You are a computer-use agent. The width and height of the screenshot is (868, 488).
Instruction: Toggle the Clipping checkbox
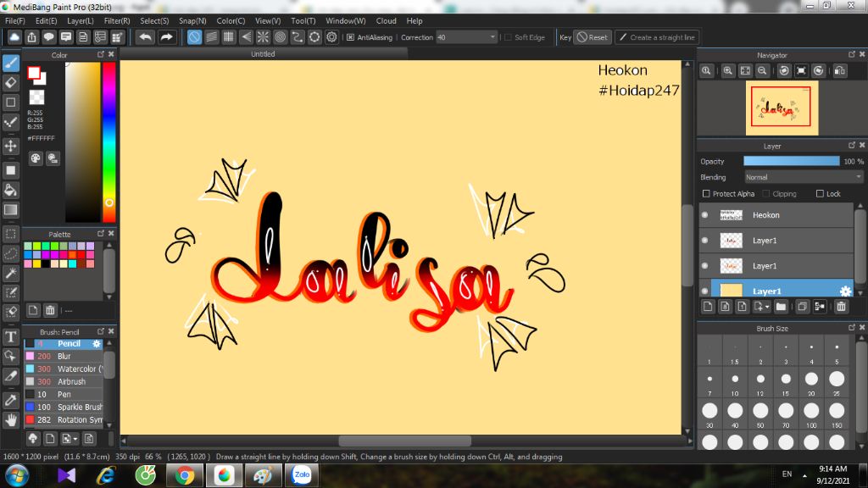pyautogui.click(x=766, y=194)
